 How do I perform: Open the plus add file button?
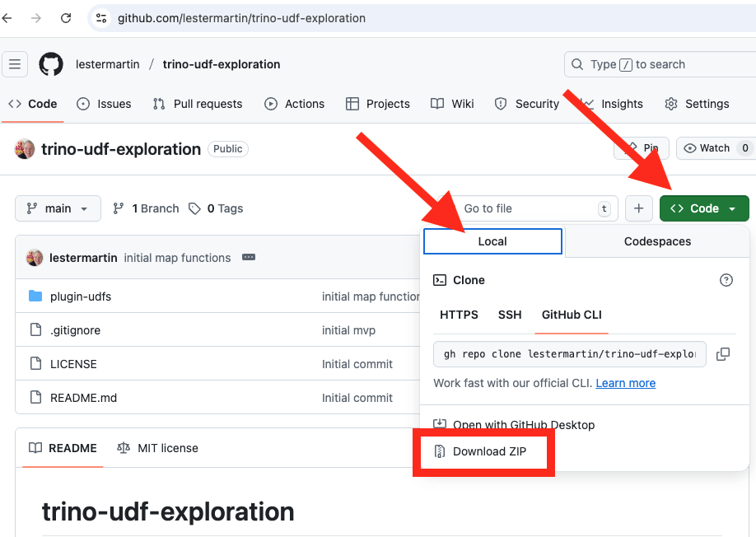click(x=638, y=208)
